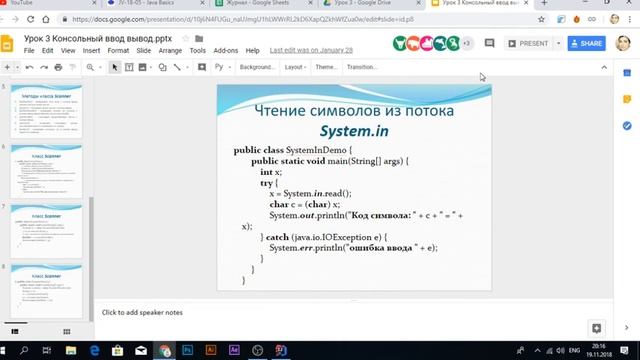640x360 pixels.
Task: Select slide 7 thumbnail
Action: [46, 231]
